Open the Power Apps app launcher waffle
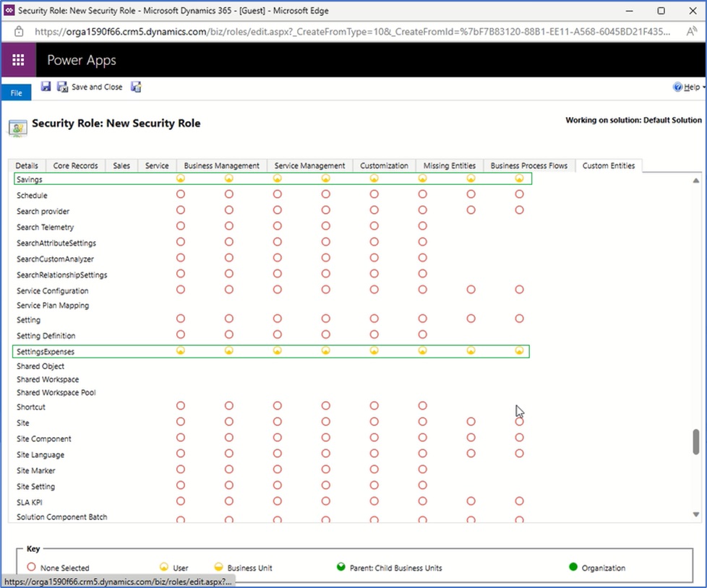The height and width of the screenshot is (588, 707). [19, 60]
